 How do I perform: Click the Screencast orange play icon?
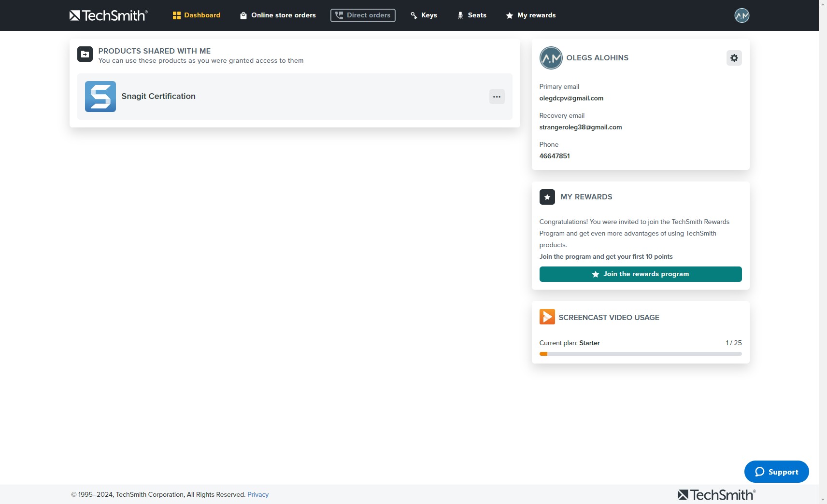point(547,317)
